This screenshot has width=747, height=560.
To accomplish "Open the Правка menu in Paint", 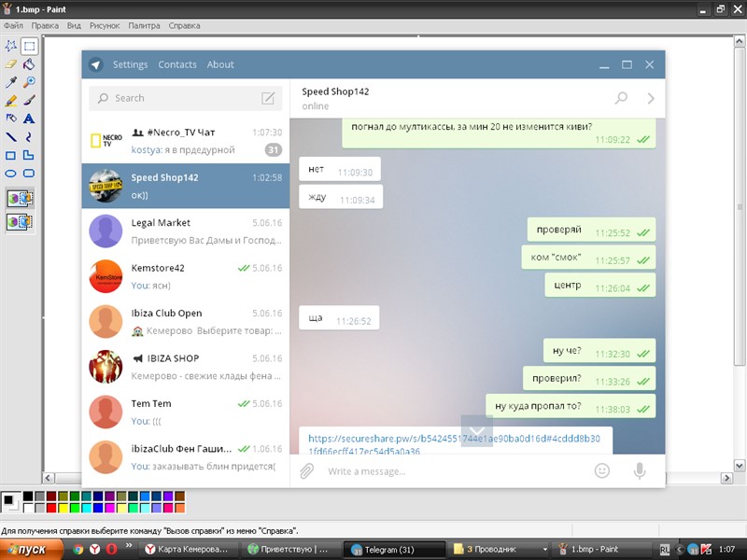I will pos(45,26).
